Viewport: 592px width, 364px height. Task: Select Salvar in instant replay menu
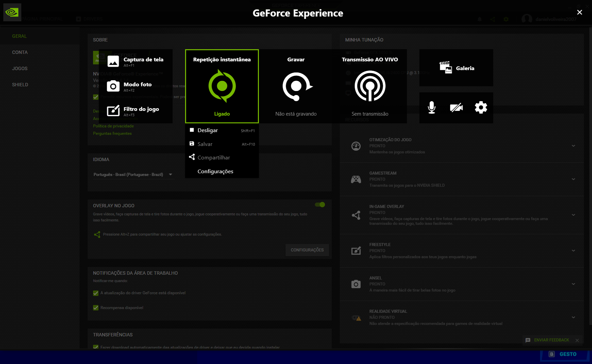point(222,144)
